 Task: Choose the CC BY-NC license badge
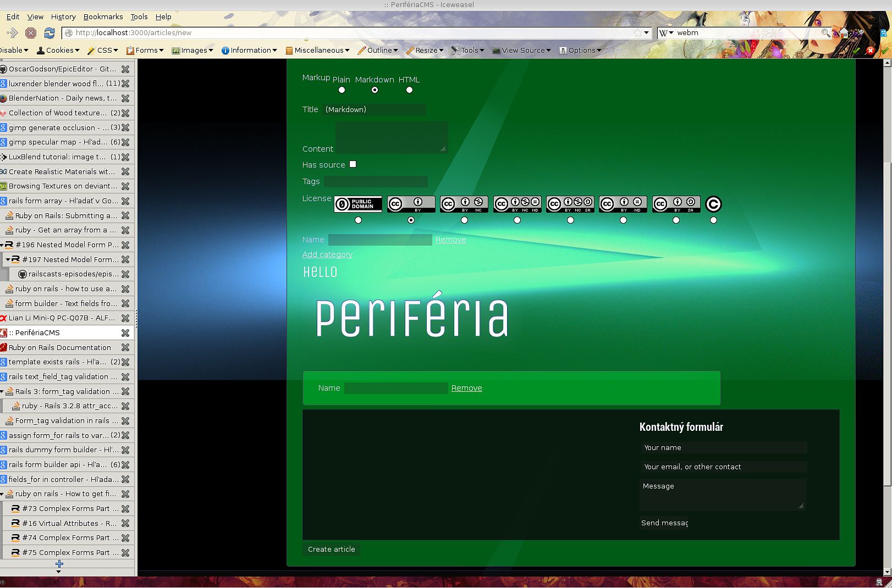tap(464, 204)
